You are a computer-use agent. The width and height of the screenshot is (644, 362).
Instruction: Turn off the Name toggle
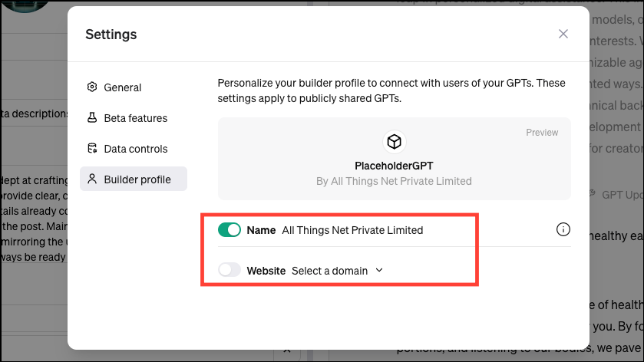230,230
